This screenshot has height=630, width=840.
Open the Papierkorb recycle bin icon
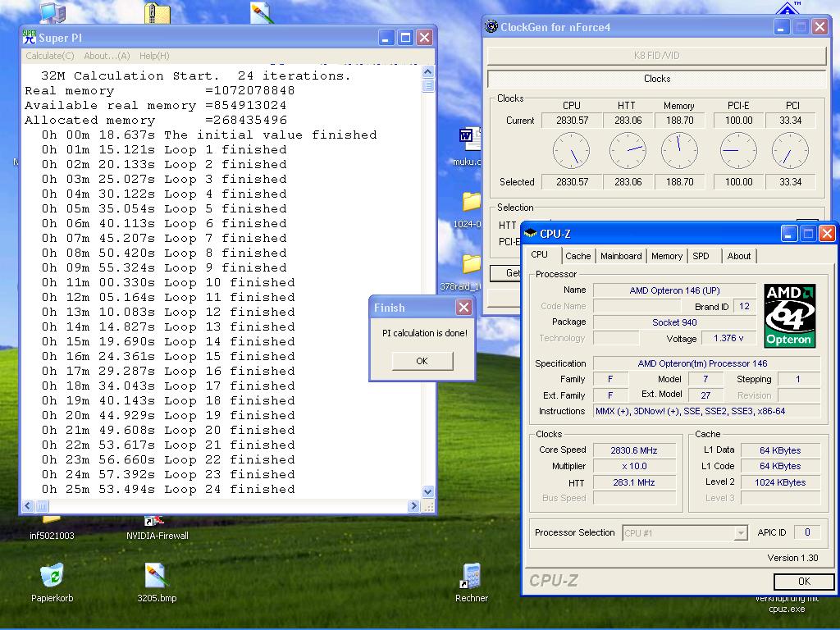pos(52,576)
